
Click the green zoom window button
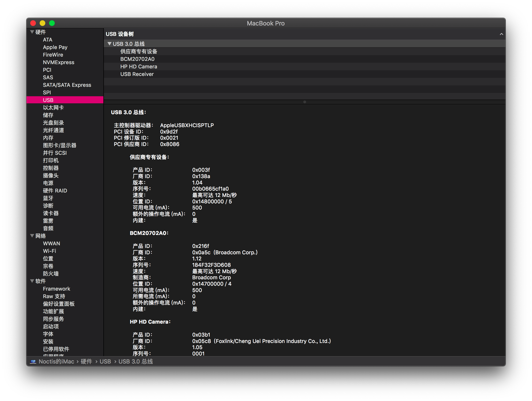coord(52,23)
